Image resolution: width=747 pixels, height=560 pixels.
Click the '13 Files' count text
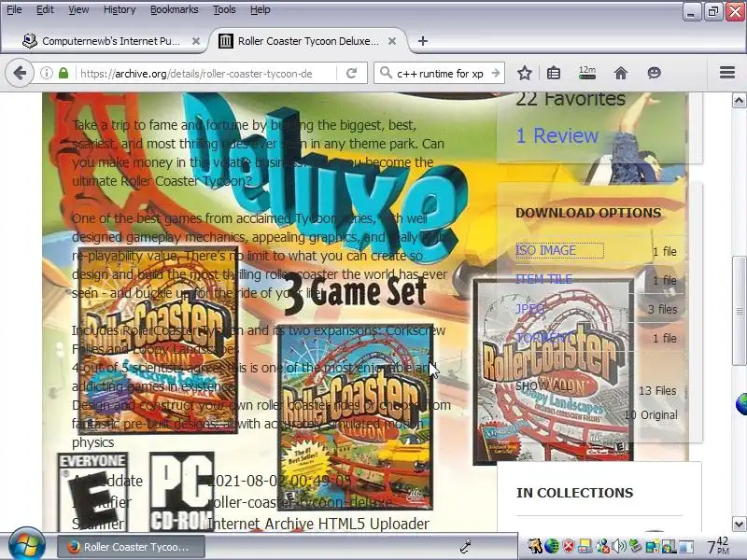[x=657, y=391]
